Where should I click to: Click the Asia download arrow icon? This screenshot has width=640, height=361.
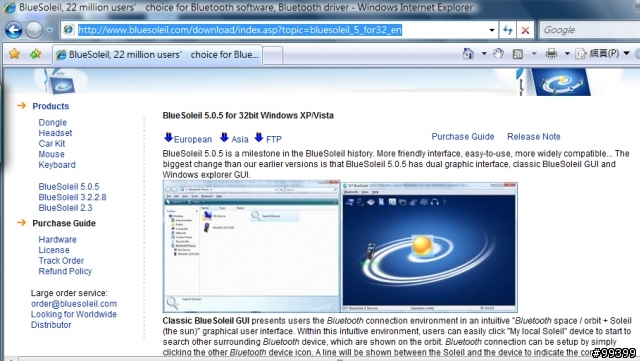pos(224,137)
